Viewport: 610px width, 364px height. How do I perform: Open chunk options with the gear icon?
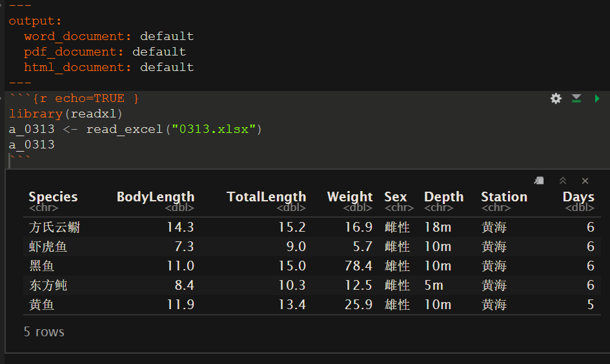pos(556,99)
